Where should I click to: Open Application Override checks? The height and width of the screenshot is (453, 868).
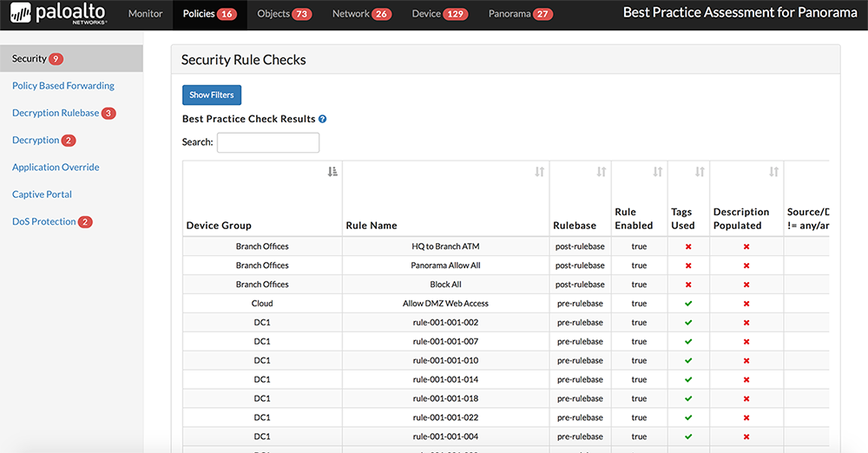(56, 167)
